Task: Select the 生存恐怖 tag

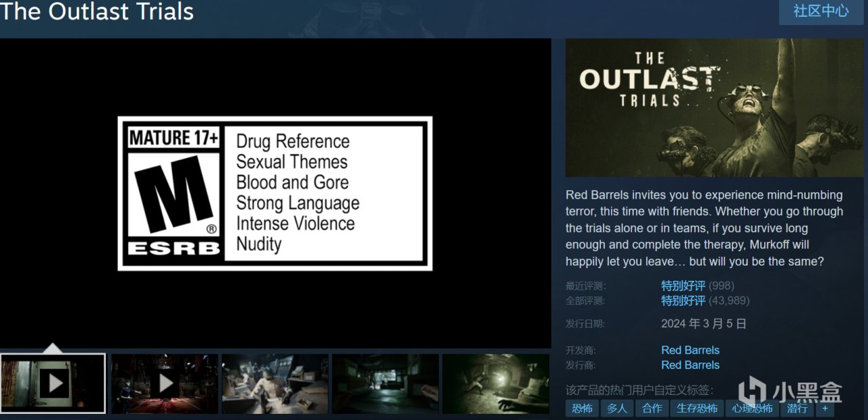Action: 697,408
